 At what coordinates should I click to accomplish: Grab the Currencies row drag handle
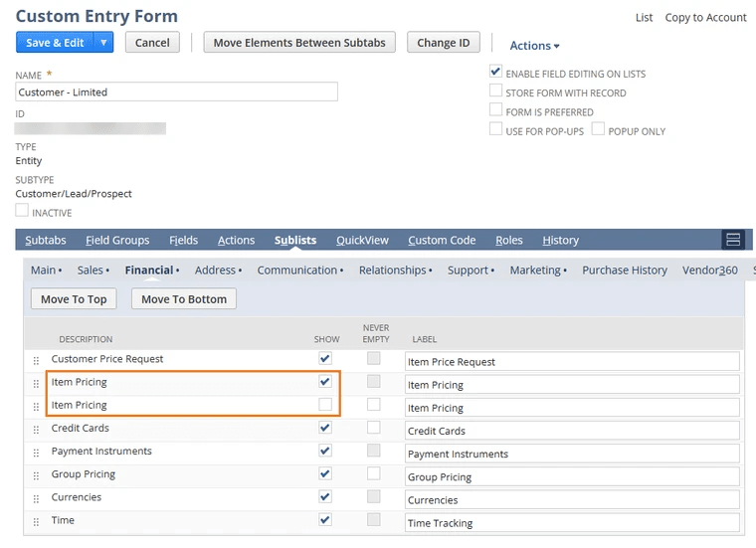pyautogui.click(x=36, y=499)
